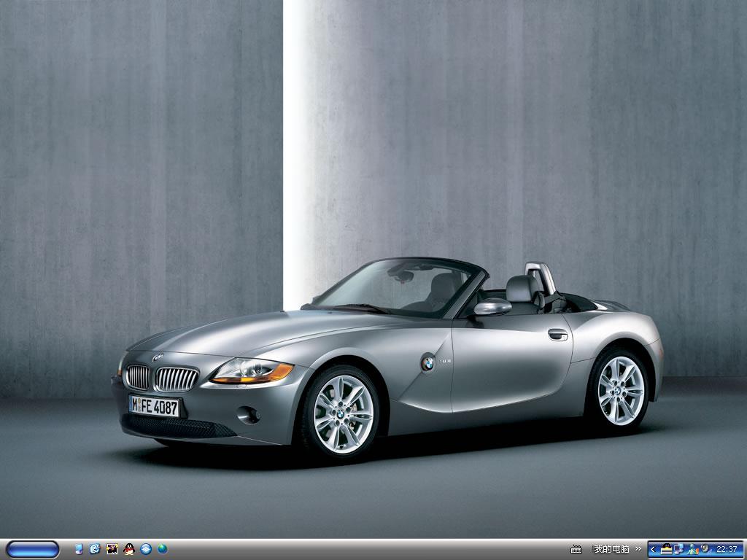Click the MSN Messenger tray icon
The height and width of the screenshot is (560, 747).
click(x=692, y=549)
